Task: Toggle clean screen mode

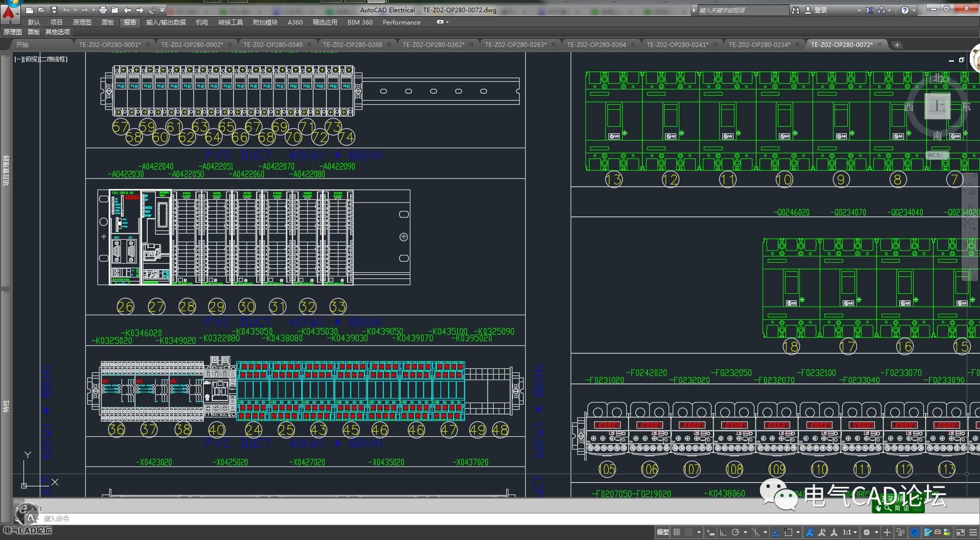Action: pyautogui.click(x=960, y=532)
